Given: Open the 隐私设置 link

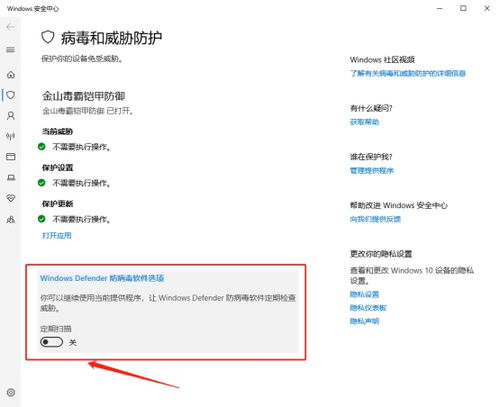Looking at the screenshot, I should pyautogui.click(x=364, y=294).
